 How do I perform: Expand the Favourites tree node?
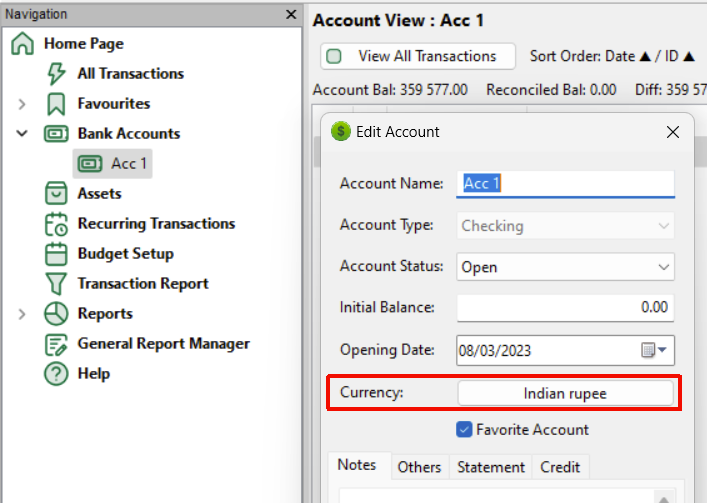pyautogui.click(x=22, y=104)
